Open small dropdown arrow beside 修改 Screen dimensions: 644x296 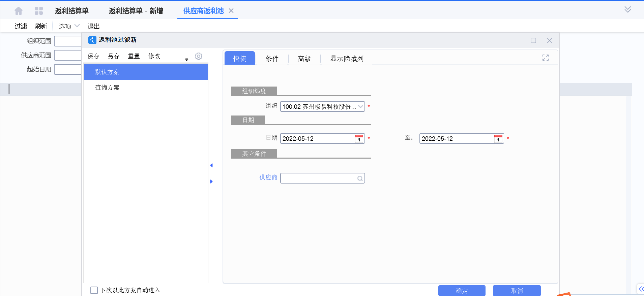click(x=186, y=59)
